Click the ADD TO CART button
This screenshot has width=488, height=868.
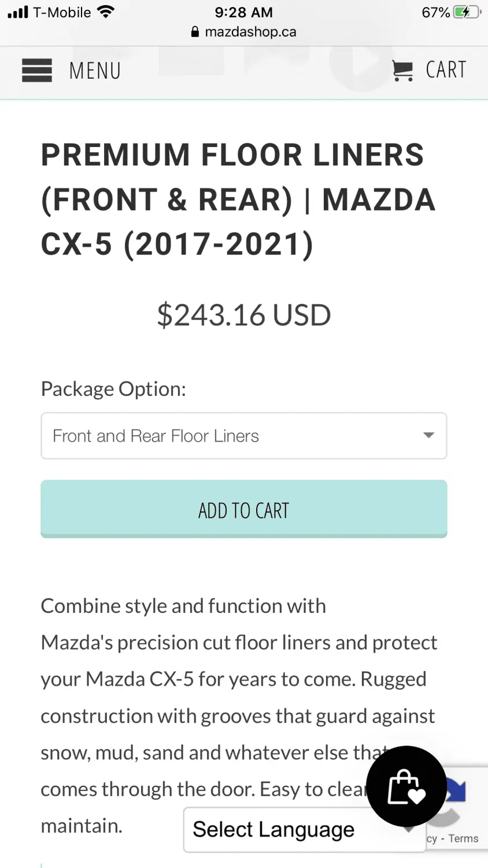coord(244,509)
